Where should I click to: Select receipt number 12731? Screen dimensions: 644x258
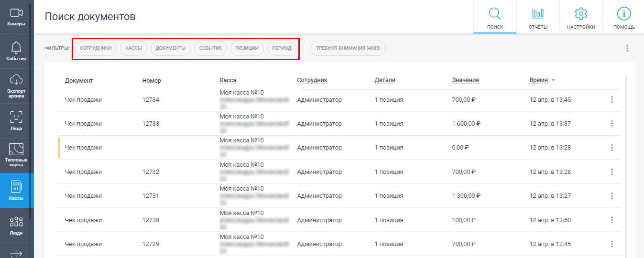(151, 196)
